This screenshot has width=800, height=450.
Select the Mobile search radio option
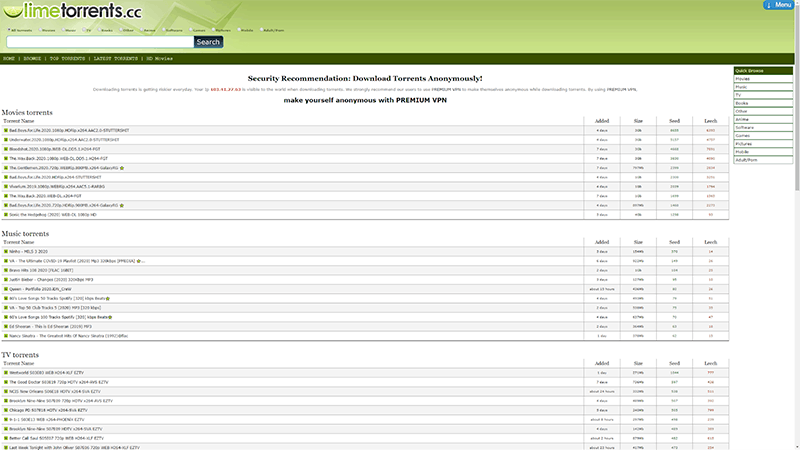[239, 30]
